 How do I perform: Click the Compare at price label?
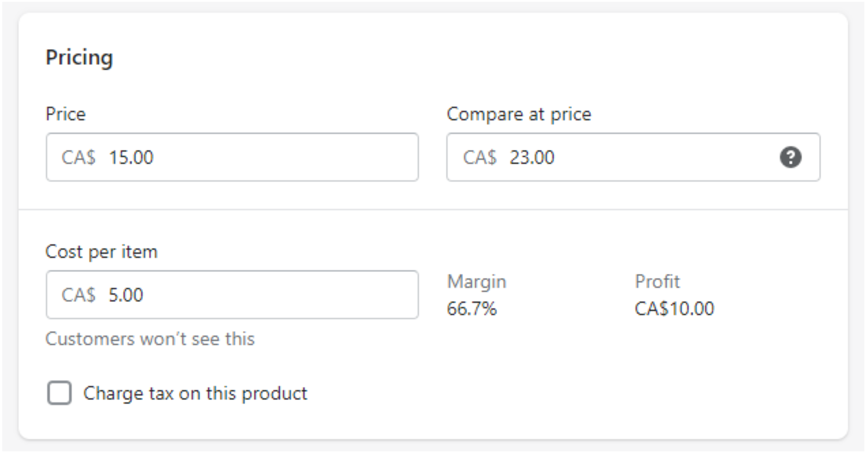[519, 114]
